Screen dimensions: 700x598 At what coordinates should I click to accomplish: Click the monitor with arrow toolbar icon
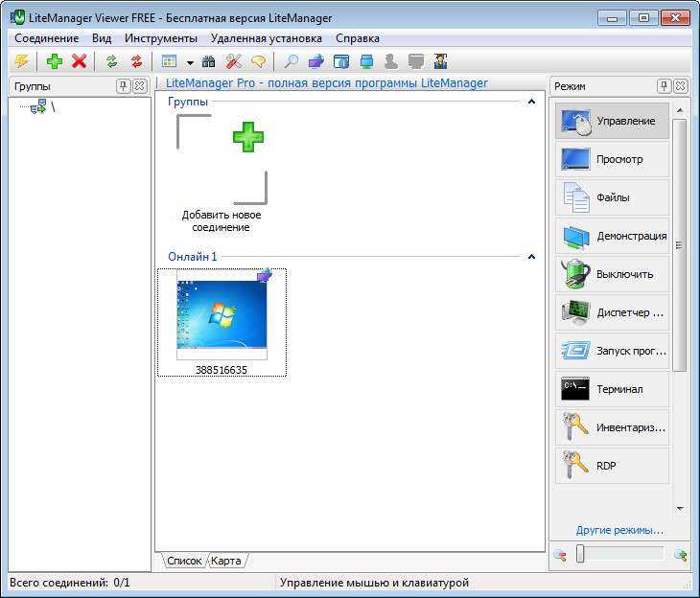pos(316,61)
